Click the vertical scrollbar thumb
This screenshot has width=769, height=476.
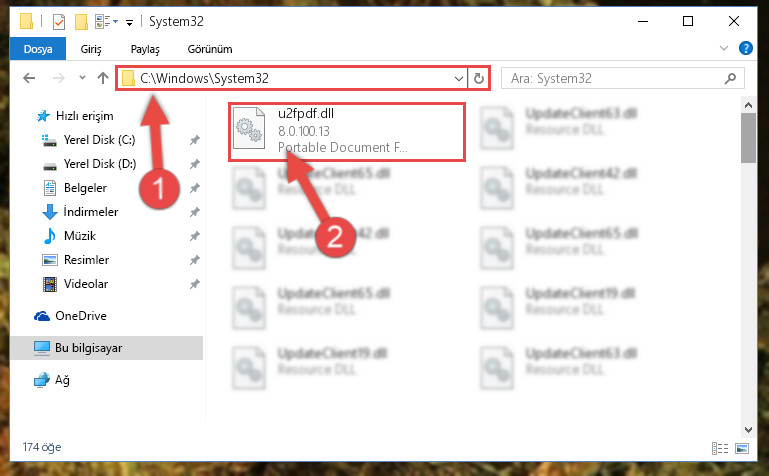[x=748, y=138]
